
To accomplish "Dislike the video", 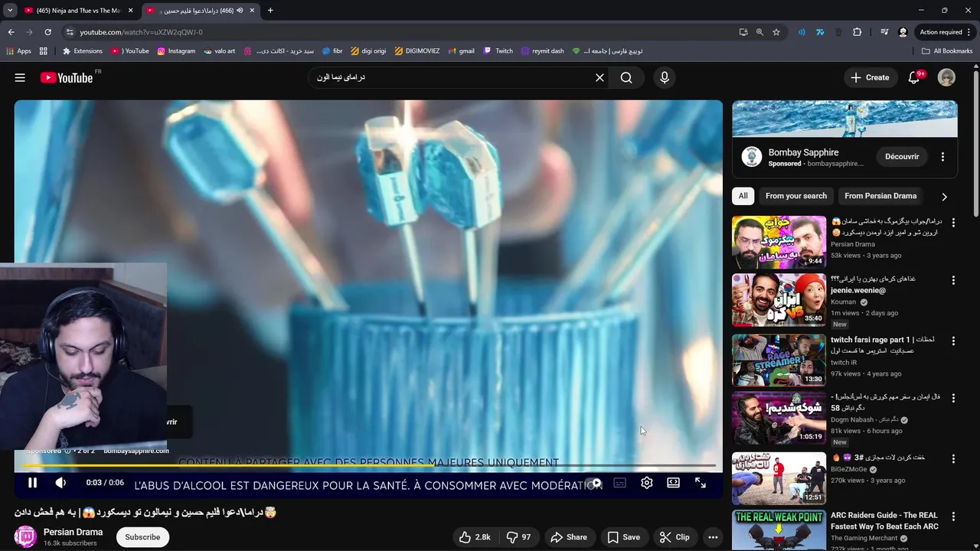I will tap(520, 537).
